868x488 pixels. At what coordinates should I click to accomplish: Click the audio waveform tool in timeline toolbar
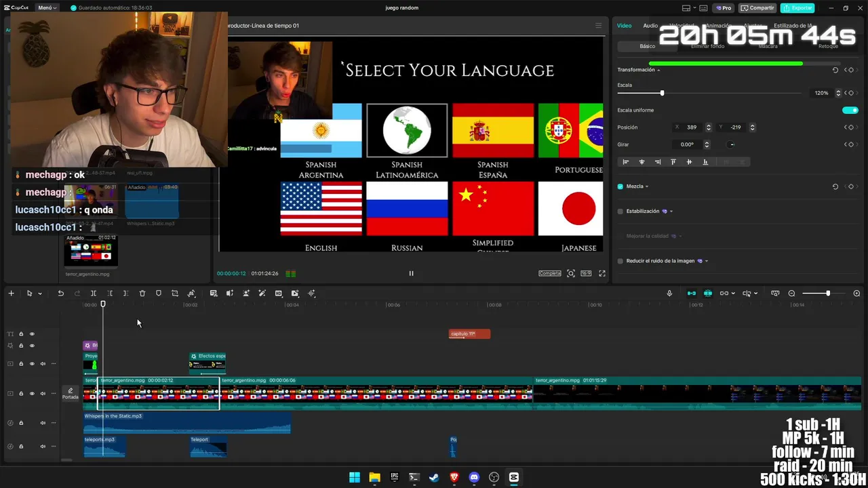click(x=311, y=293)
